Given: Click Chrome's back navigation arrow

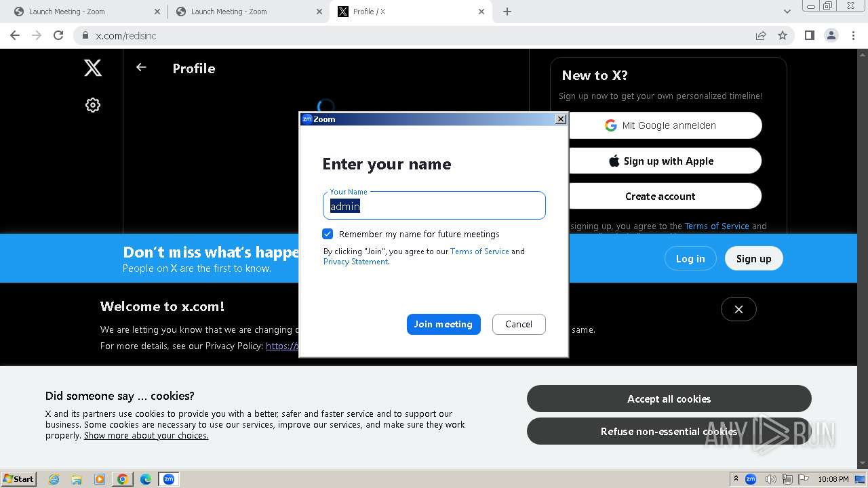Looking at the screenshot, I should 15,35.
